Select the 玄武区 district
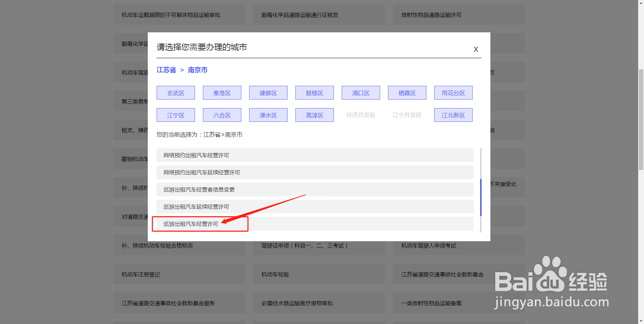 coord(175,92)
